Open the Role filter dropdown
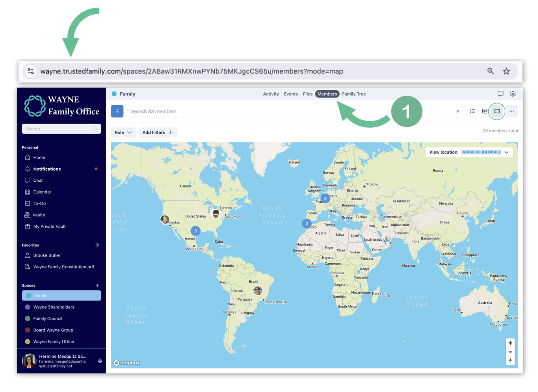The image size is (538, 392). 123,133
